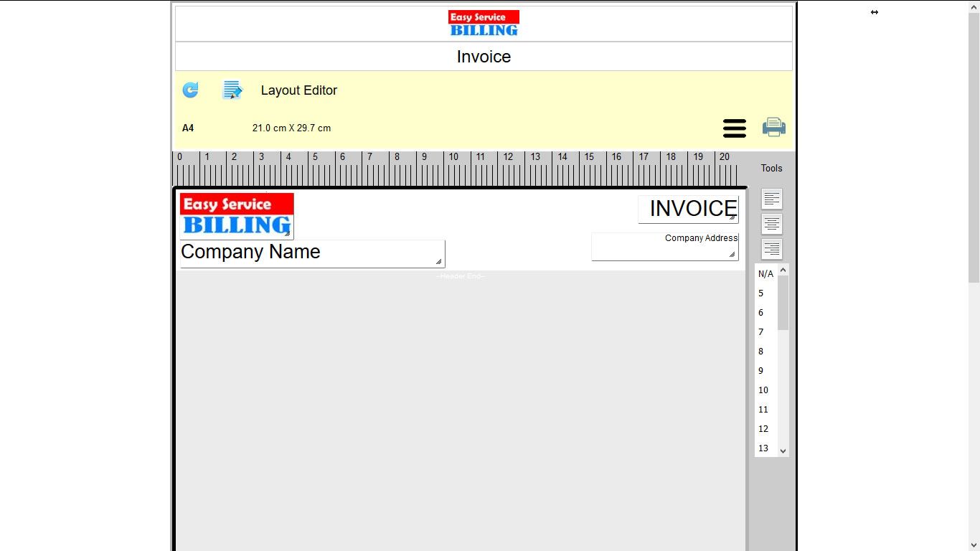Click font size list scroll-down arrow

pyautogui.click(x=783, y=451)
